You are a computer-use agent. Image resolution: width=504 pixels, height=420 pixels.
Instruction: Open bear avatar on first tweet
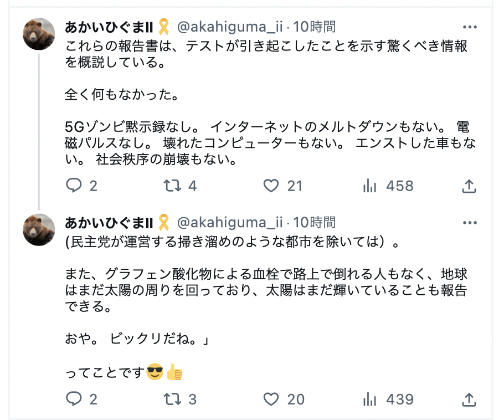pos(39,34)
